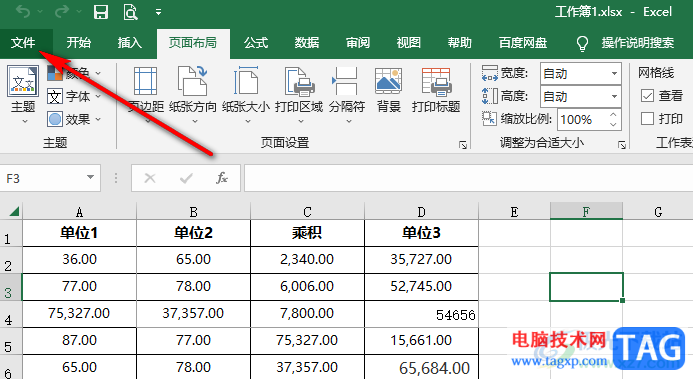Click cell containing 7,800.00
693x379 pixels.
(307, 314)
